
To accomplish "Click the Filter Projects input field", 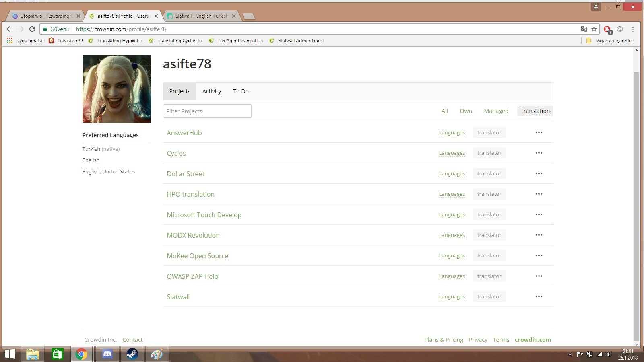I will click(x=207, y=111).
